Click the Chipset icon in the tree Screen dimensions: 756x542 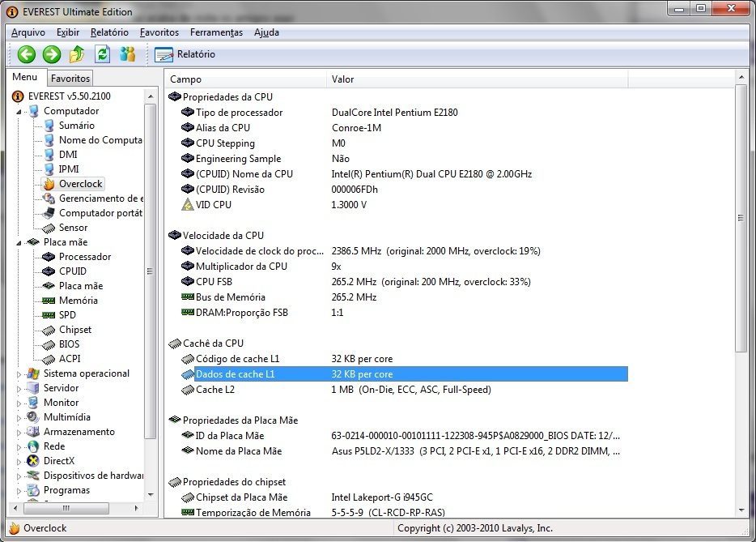point(49,330)
